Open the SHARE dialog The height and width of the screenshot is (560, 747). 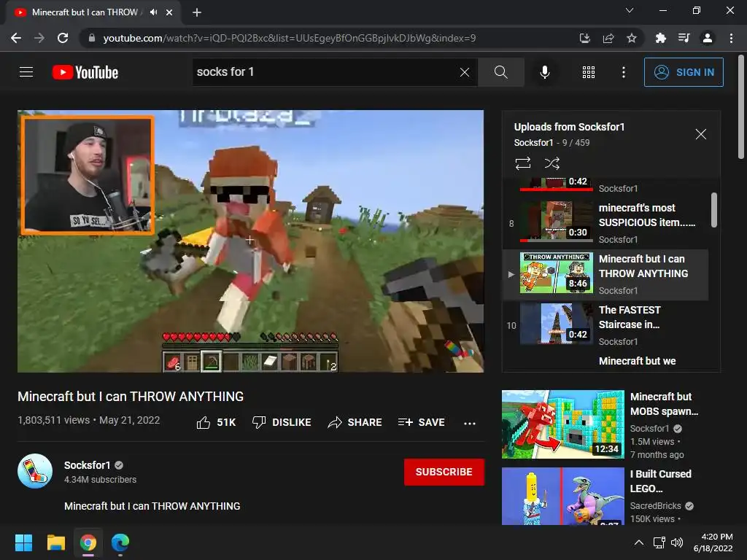coord(355,422)
